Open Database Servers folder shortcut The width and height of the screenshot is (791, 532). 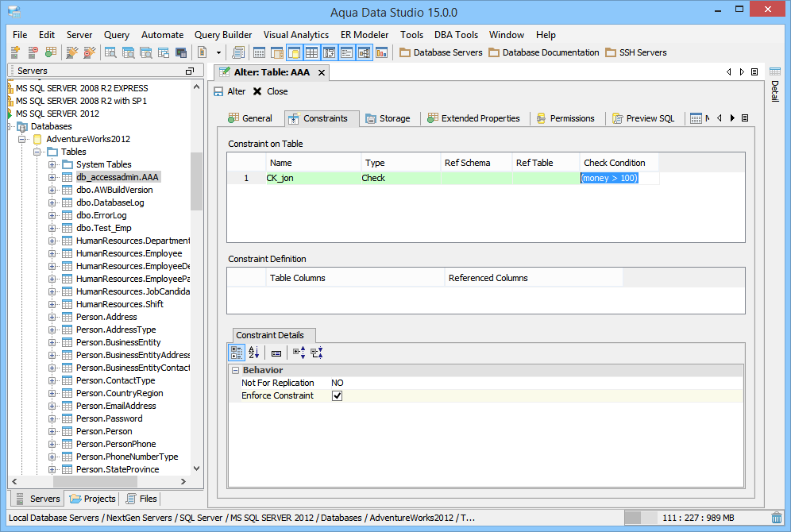pyautogui.click(x=441, y=52)
